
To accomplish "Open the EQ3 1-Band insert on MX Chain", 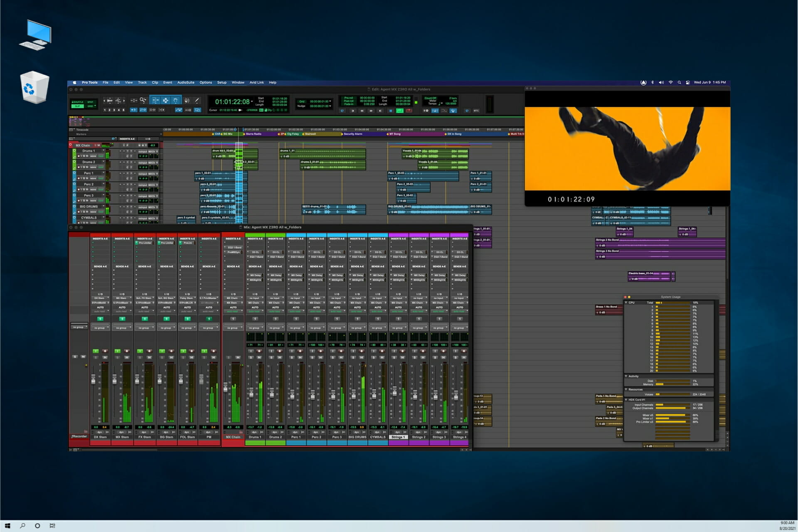I will pos(234,247).
